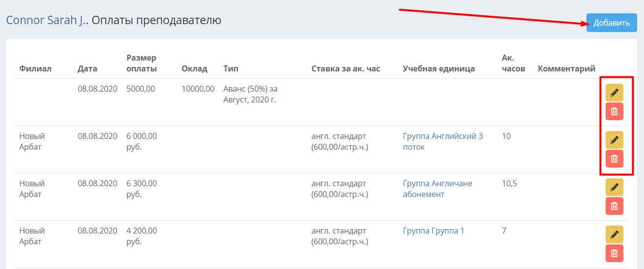Screen dimensions: 644x269
Task: Edit the 4 200,00 руб. payment
Action: pos(614,235)
